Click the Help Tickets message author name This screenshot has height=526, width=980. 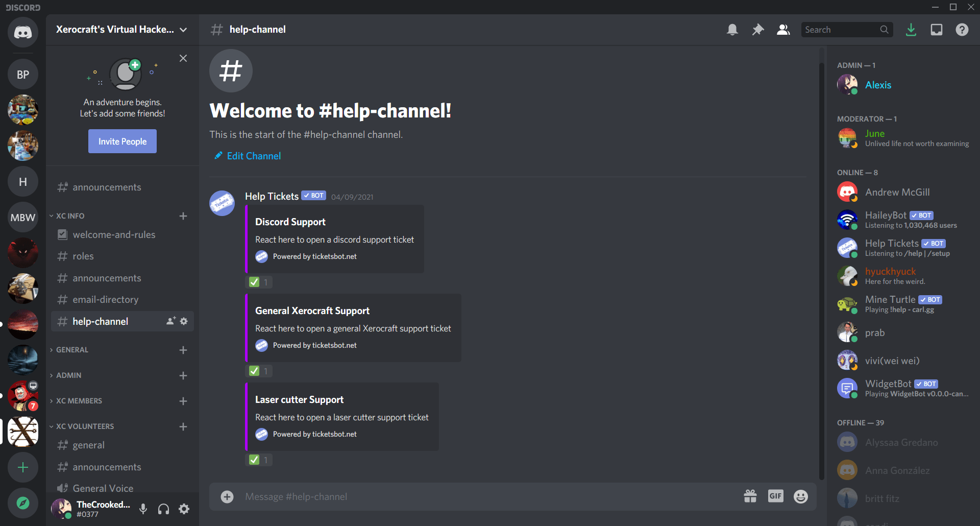[272, 196]
